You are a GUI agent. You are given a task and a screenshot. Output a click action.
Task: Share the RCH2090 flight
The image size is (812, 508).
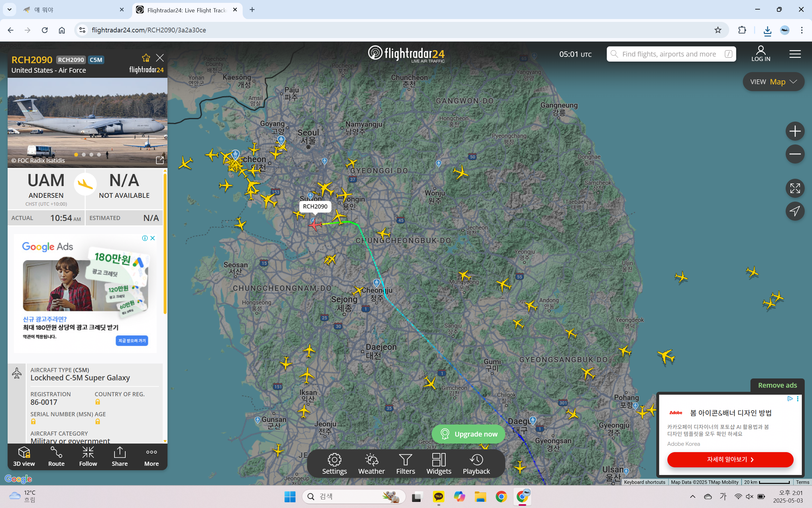pos(120,456)
